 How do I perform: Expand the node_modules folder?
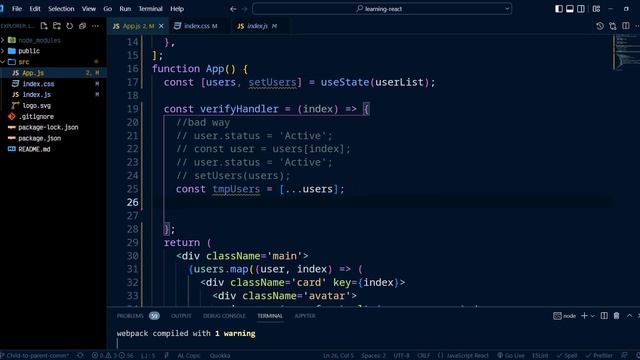53,40
